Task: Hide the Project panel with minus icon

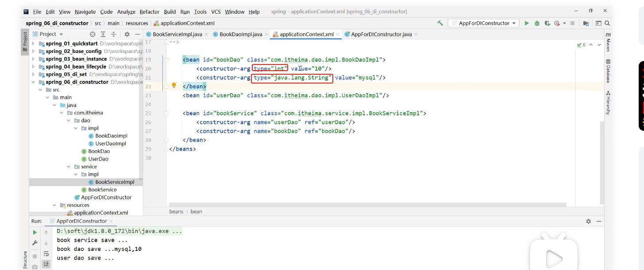Action: (138, 34)
